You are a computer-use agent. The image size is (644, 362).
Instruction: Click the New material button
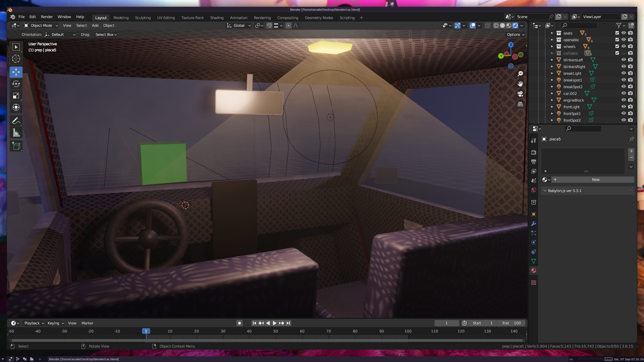tap(595, 180)
